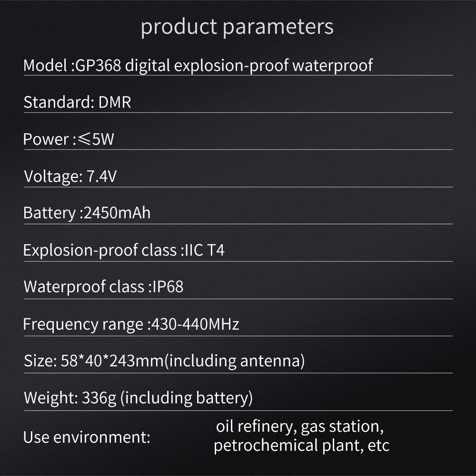Click the '58*40*243mm' size dimensions
The height and width of the screenshot is (476, 476).
(112, 361)
